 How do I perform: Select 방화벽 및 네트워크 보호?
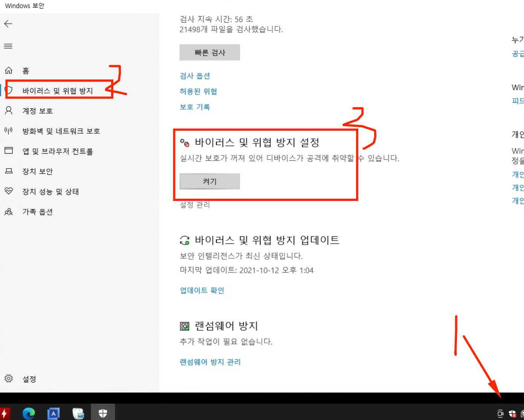(x=61, y=131)
